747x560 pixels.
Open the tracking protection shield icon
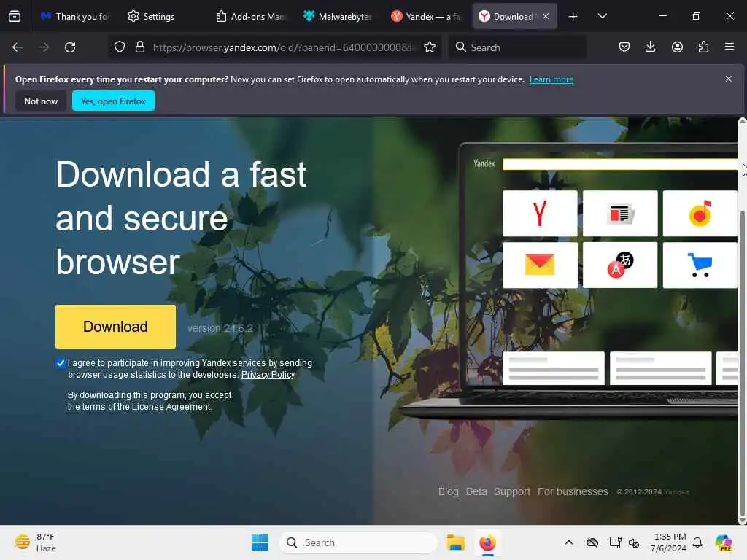[x=120, y=47]
